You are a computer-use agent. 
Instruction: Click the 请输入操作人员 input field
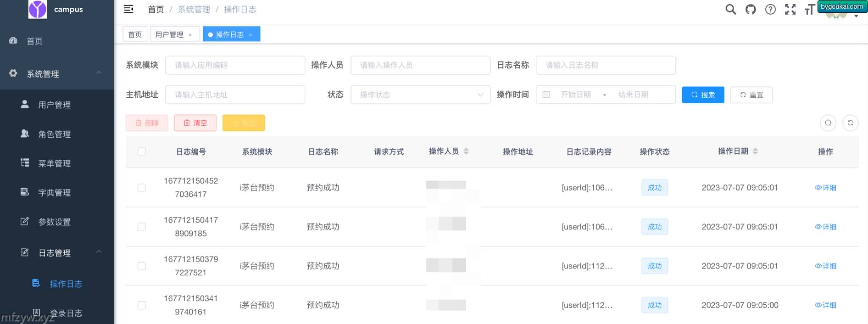(x=420, y=65)
